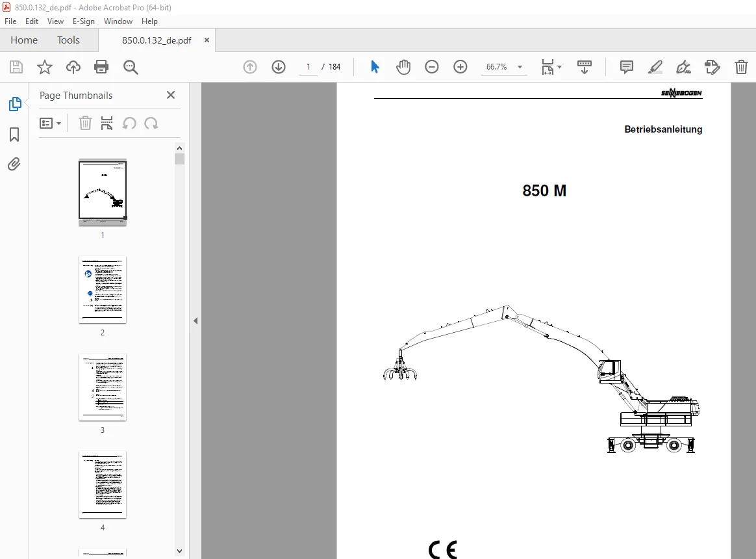The width and height of the screenshot is (756, 559).
Task: Open the Sign document tool
Action: (x=683, y=67)
